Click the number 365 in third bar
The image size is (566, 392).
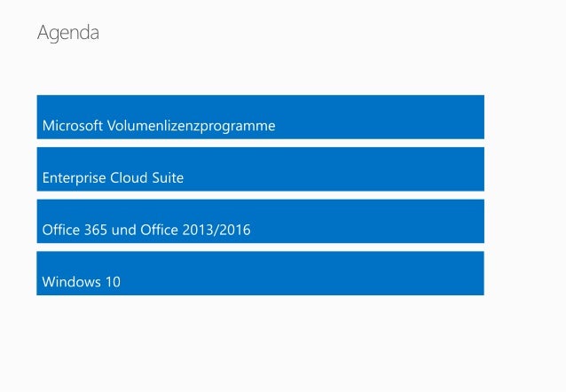[96, 230]
